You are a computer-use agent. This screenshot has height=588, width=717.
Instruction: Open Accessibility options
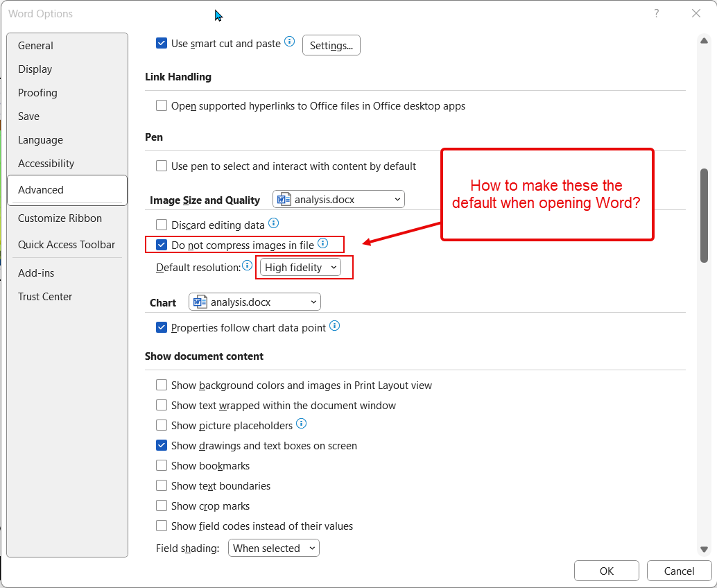(x=67, y=164)
